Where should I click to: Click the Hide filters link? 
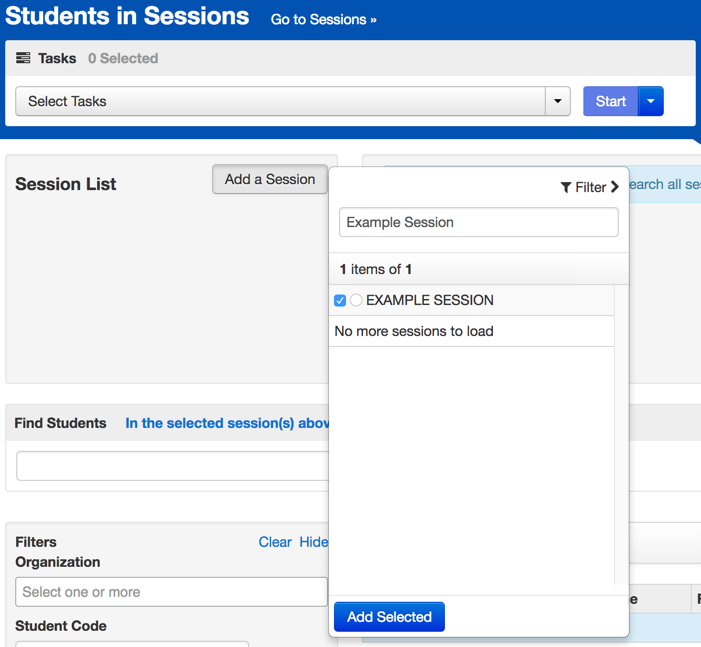click(x=313, y=542)
